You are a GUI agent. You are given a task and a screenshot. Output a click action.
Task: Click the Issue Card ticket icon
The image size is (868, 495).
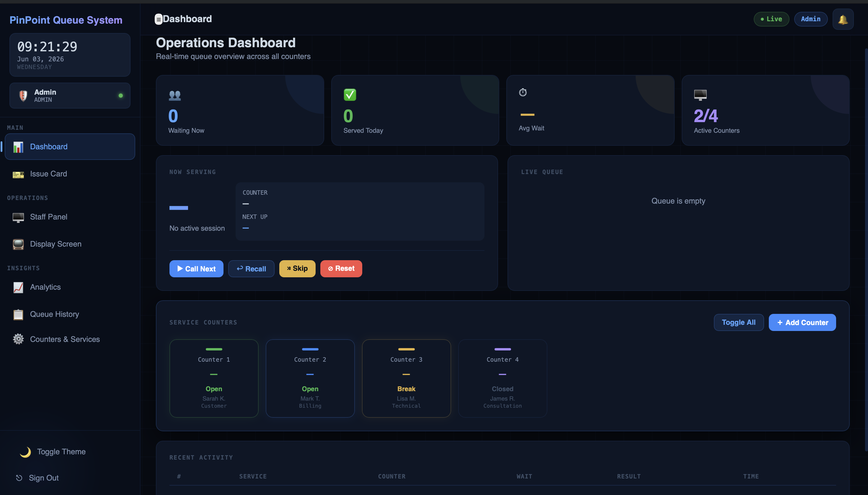pos(18,174)
